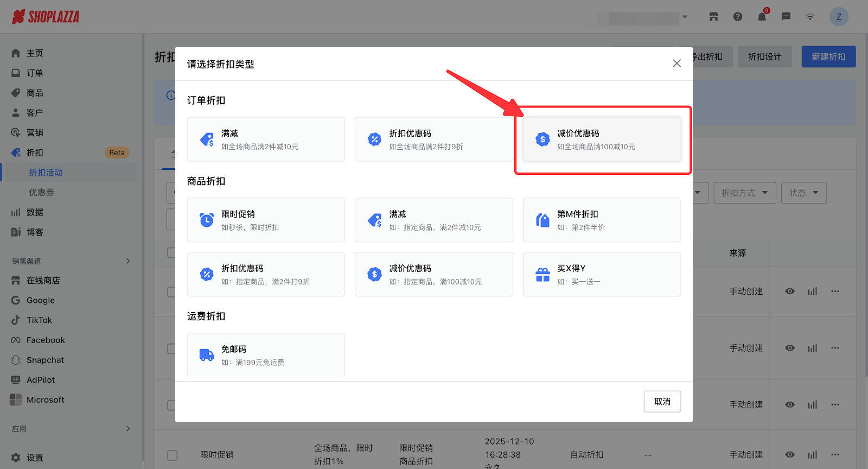Open 优惠券 in the sidebar menu
Screen dimensions: 868x469
click(x=41, y=193)
